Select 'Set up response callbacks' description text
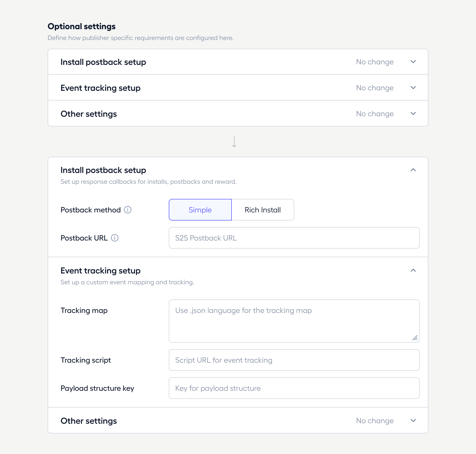 tap(148, 182)
